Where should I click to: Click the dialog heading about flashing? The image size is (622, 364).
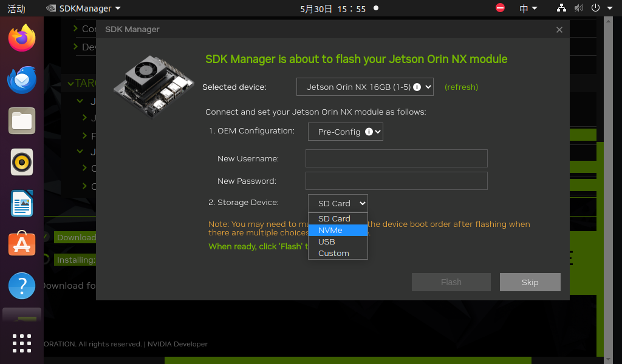click(356, 59)
